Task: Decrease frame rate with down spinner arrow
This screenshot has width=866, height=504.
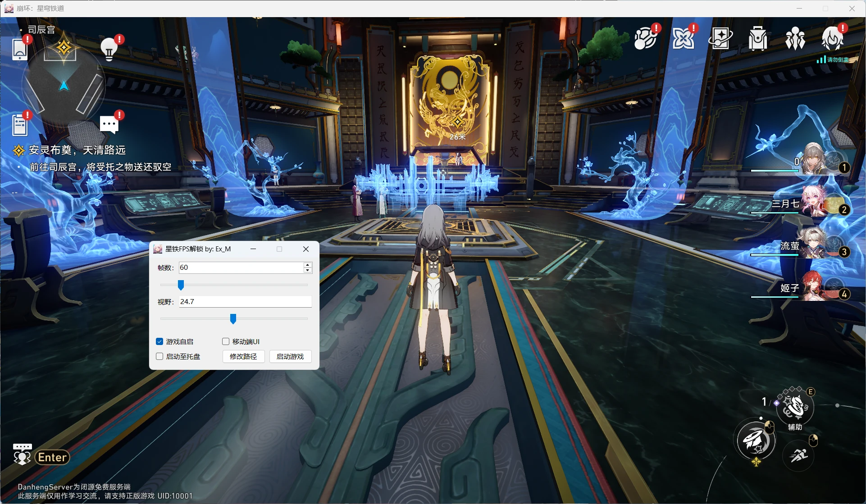Action: click(x=307, y=270)
